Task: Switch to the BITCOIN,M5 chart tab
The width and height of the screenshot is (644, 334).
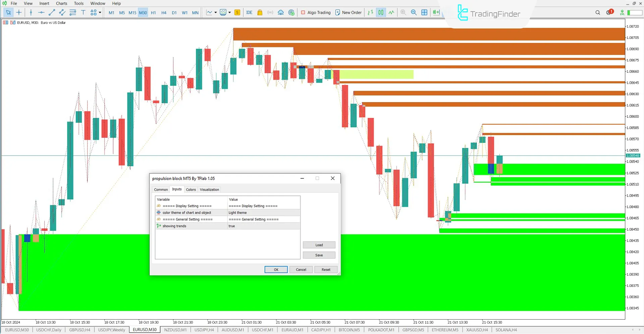Action: (x=349, y=330)
